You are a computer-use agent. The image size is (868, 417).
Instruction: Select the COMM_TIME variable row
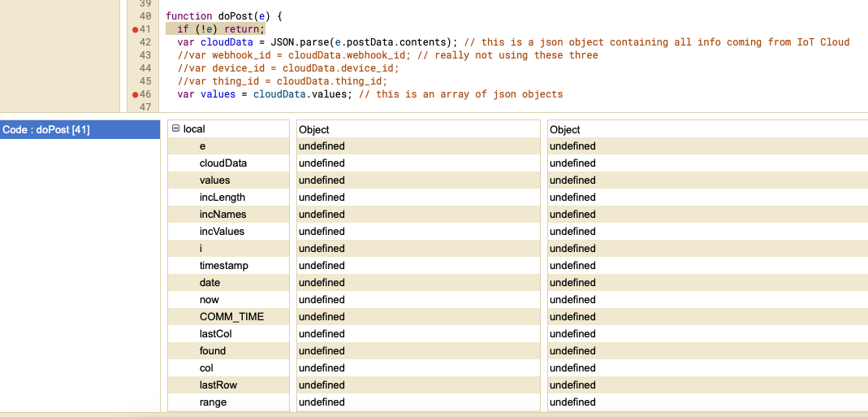click(231, 317)
